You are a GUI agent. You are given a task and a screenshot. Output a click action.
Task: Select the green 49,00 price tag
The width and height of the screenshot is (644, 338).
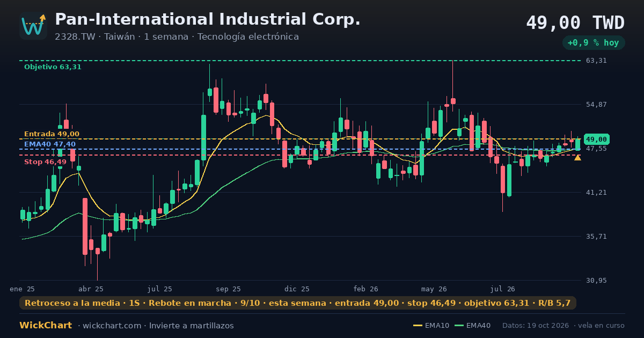pyautogui.click(x=596, y=139)
